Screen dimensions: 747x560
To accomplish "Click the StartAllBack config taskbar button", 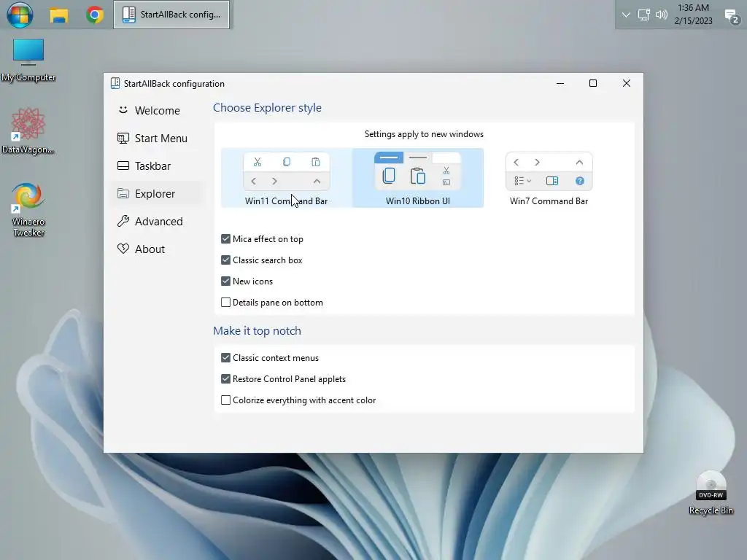I will (171, 15).
